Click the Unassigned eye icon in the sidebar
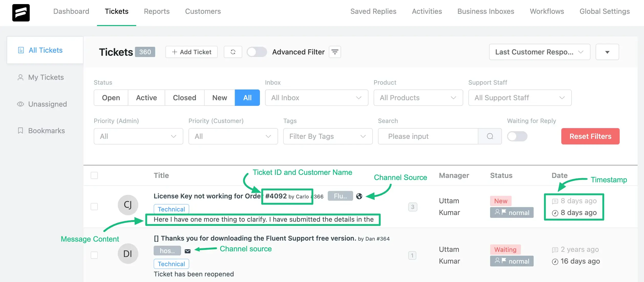Viewport: 644px width, 282px height. 20,104
